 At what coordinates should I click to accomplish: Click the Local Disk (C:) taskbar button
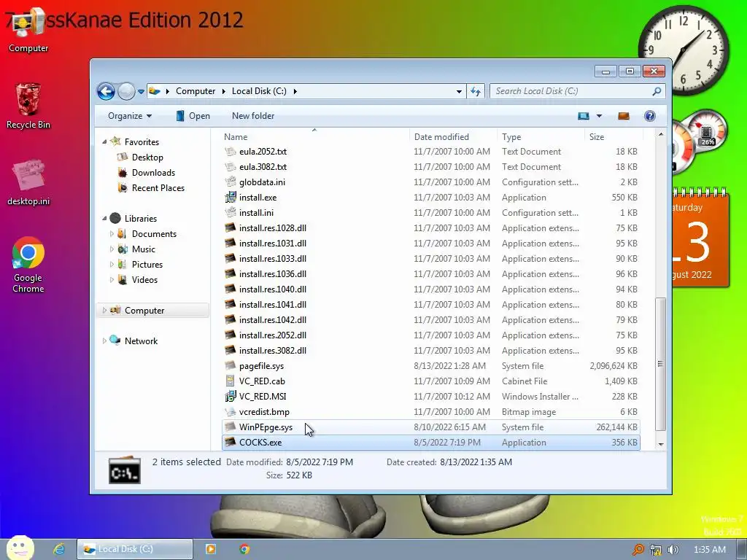(135, 549)
